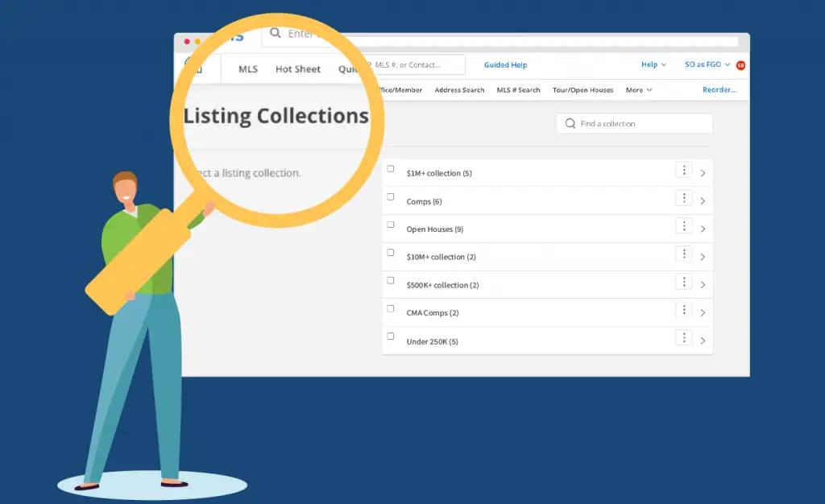Open kebab menu for $1M+ collection
The height and width of the screenshot is (504, 825).
point(683,170)
